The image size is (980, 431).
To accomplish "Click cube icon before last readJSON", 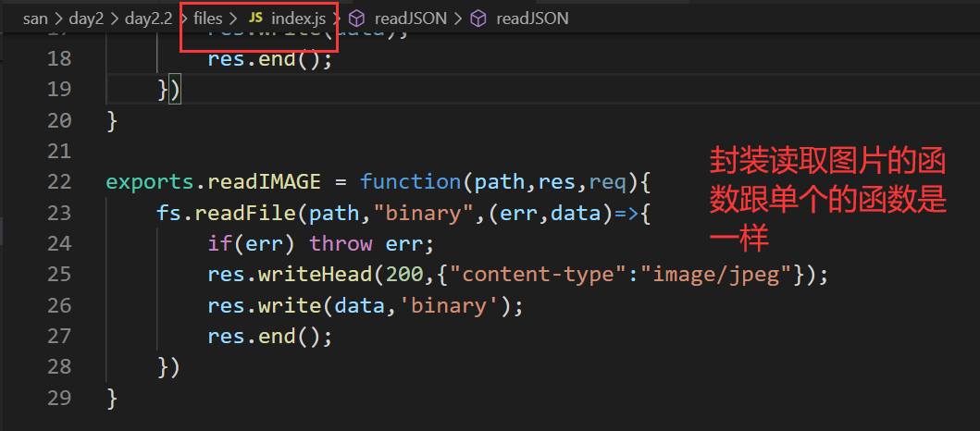I will point(478,18).
